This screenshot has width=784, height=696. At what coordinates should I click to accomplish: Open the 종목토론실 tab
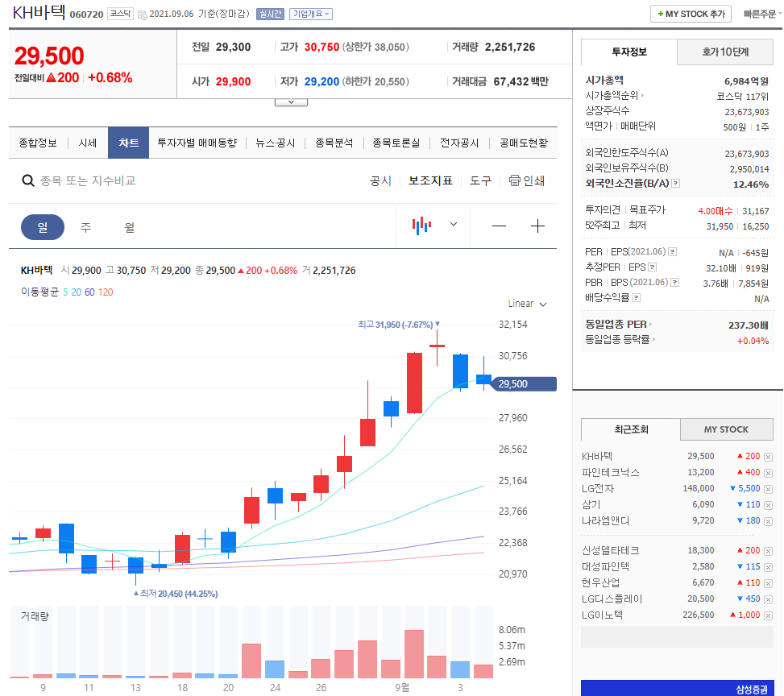tap(396, 143)
